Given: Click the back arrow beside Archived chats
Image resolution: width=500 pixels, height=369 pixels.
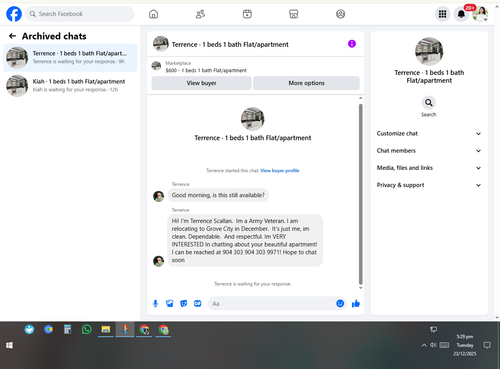Looking at the screenshot, I should pos(12,36).
